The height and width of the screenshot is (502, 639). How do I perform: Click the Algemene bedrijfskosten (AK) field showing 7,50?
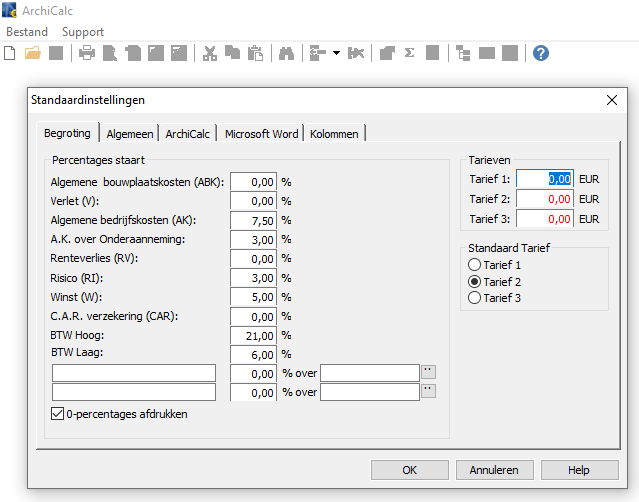click(253, 220)
